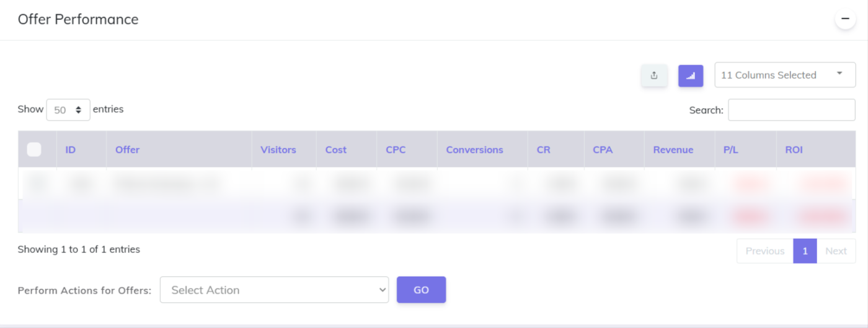Image resolution: width=868 pixels, height=328 pixels.
Task: Click the purple chart icon button
Action: point(691,76)
